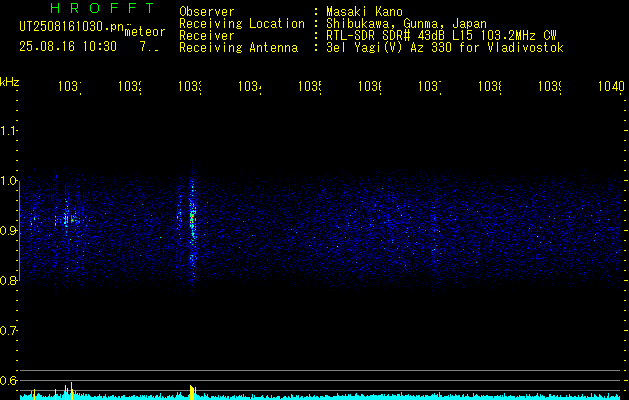Click the date stamp 25.08.16 10:30

[x=68, y=47]
